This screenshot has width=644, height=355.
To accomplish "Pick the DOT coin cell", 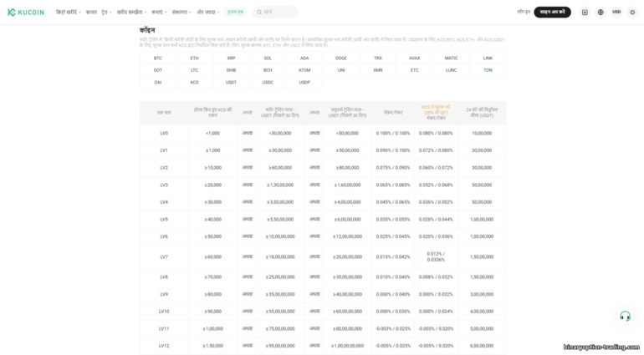I will click(x=158, y=70).
